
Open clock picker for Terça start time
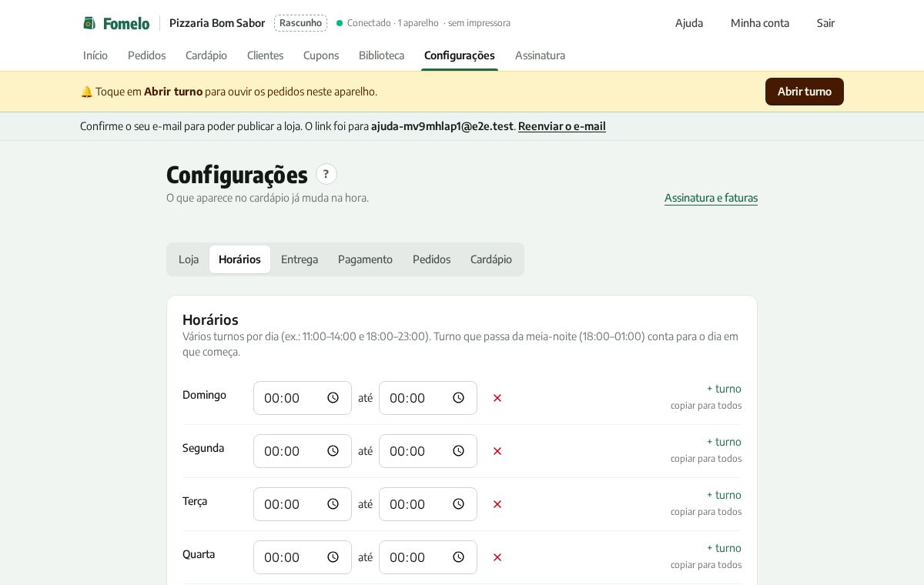click(333, 504)
